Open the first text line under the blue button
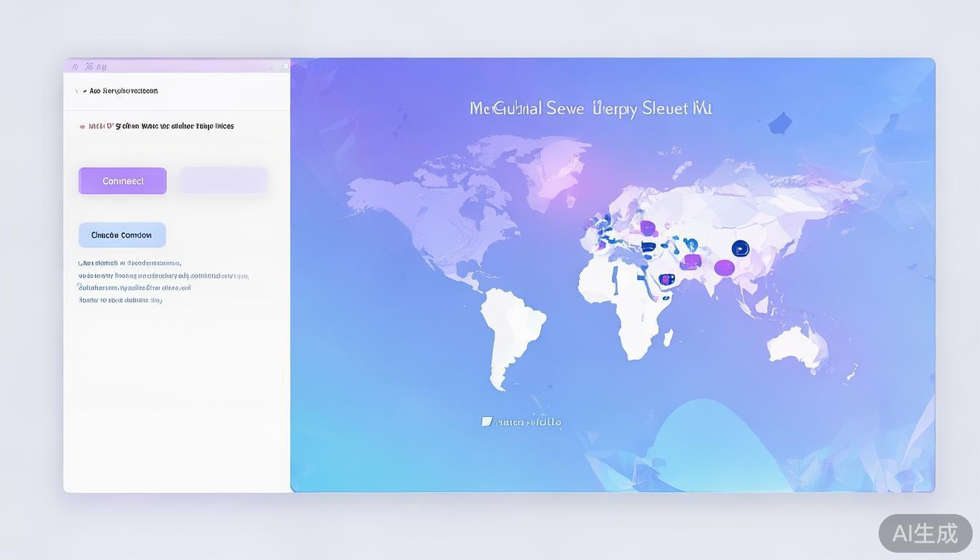Viewport: 980px width, 560px height. [x=130, y=263]
